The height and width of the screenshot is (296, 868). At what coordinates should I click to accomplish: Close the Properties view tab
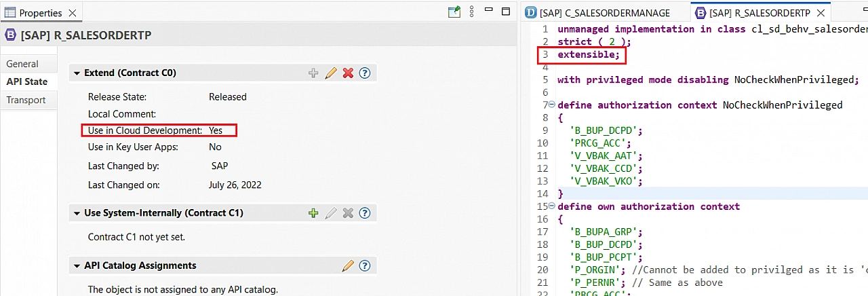(x=73, y=13)
